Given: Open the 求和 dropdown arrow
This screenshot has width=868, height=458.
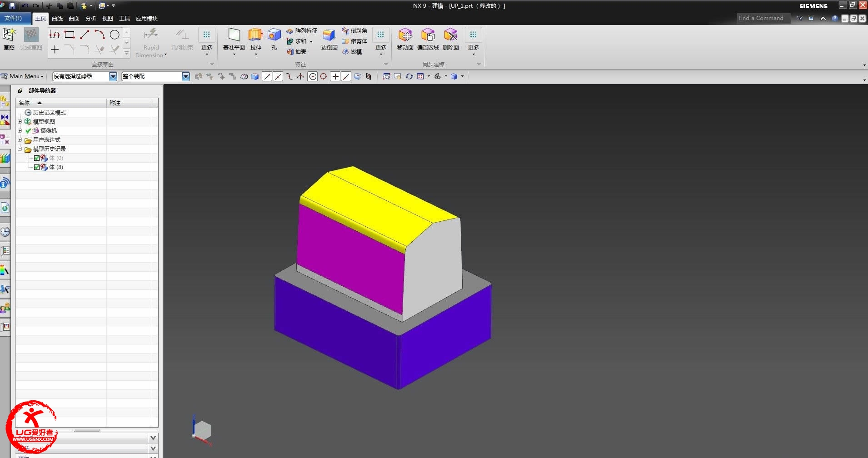Looking at the screenshot, I should [311, 41].
